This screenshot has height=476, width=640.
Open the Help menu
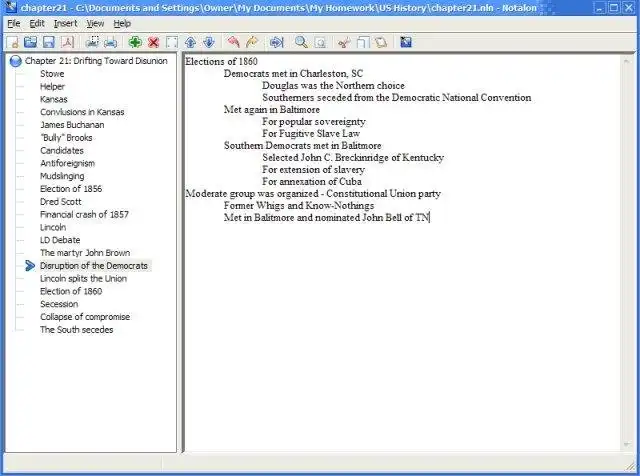pos(122,24)
